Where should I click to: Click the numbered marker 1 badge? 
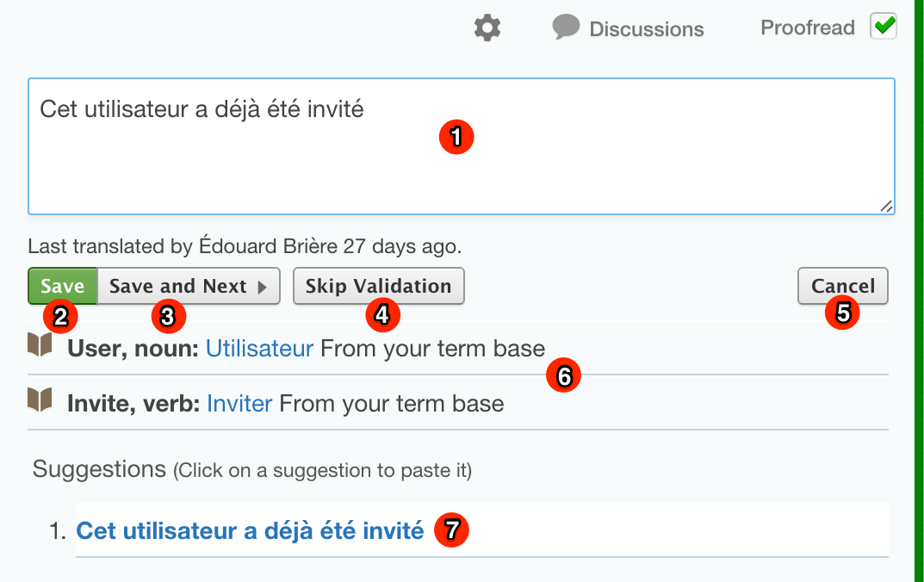pos(456,137)
